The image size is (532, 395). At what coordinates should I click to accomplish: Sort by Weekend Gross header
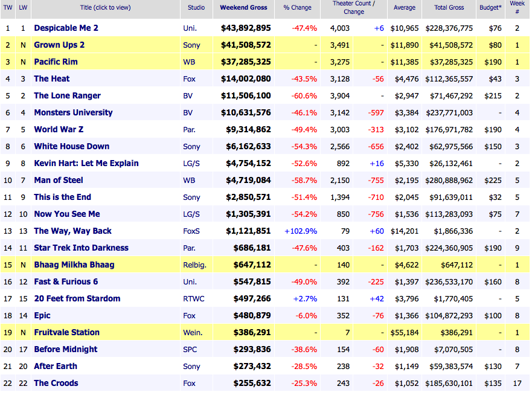pos(243,7)
